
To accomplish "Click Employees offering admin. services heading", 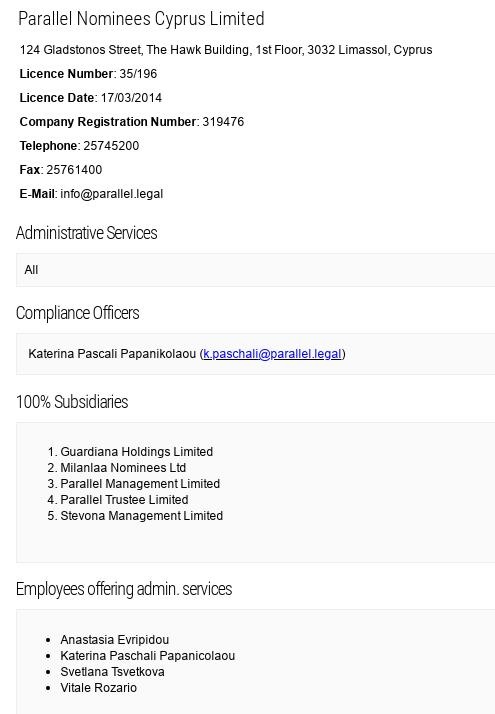I will 124,589.
